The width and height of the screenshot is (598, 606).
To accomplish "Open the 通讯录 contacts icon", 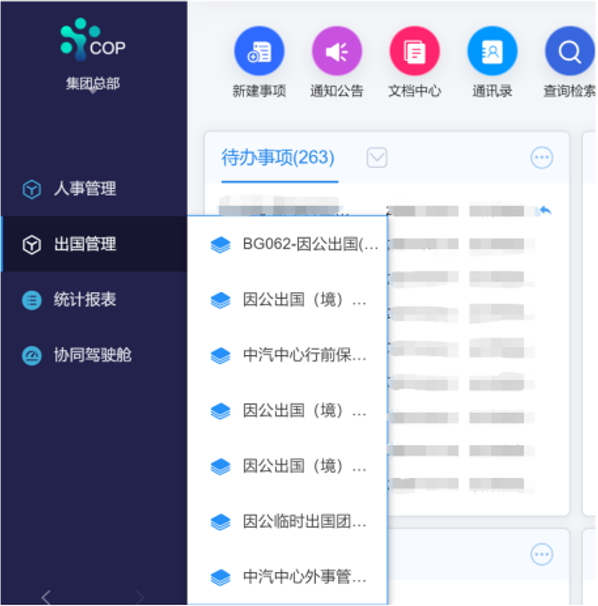I will coord(492,51).
